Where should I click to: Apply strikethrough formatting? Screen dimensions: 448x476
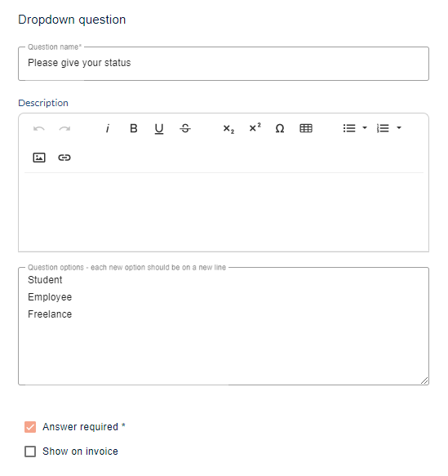185,128
